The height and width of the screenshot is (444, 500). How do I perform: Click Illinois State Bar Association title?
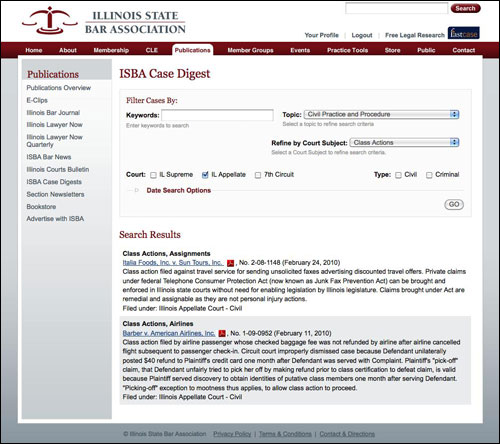pos(135,23)
